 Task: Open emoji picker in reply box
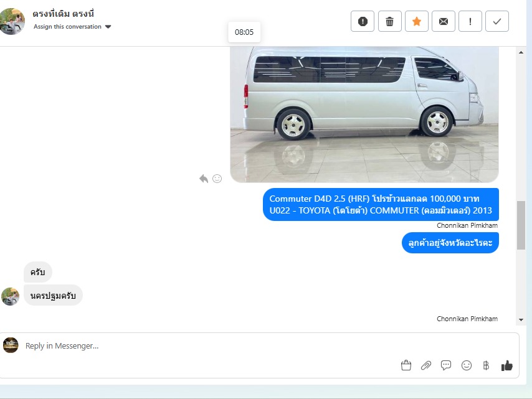pos(467,365)
